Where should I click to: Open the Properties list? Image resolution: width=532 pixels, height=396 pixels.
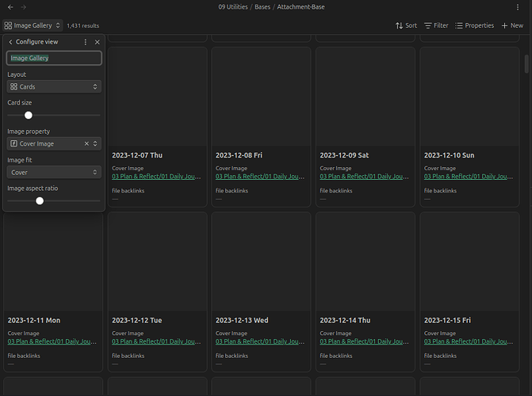coord(474,25)
